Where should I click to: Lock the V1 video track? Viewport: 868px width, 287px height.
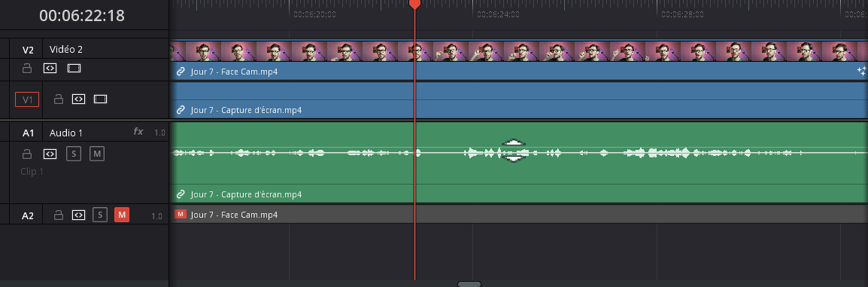click(58, 99)
